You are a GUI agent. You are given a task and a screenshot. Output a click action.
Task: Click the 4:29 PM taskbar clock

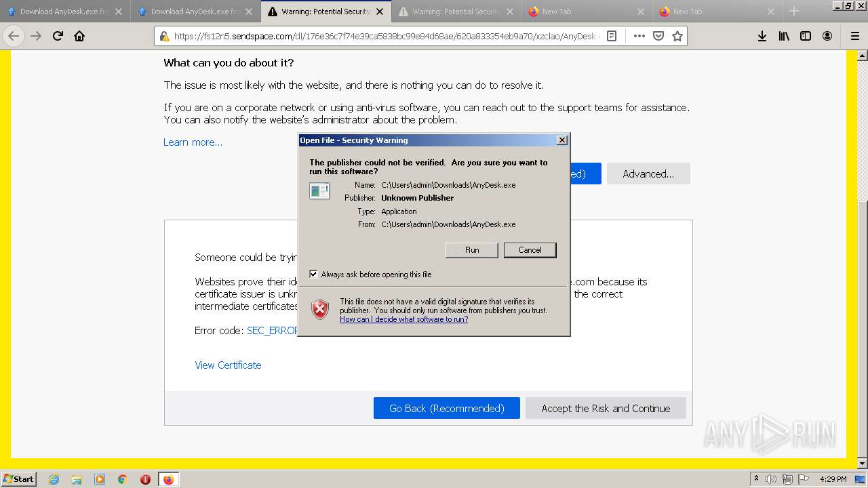pos(833,479)
